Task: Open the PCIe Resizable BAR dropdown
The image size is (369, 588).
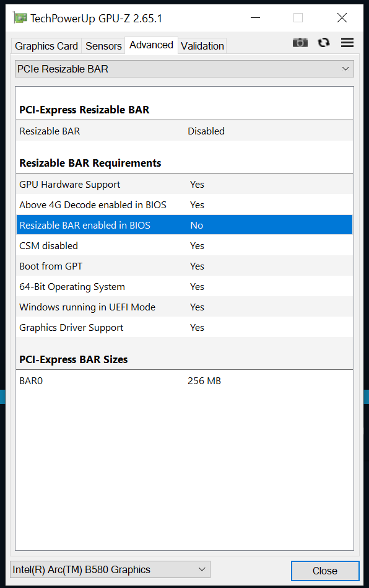Action: pyautogui.click(x=184, y=69)
